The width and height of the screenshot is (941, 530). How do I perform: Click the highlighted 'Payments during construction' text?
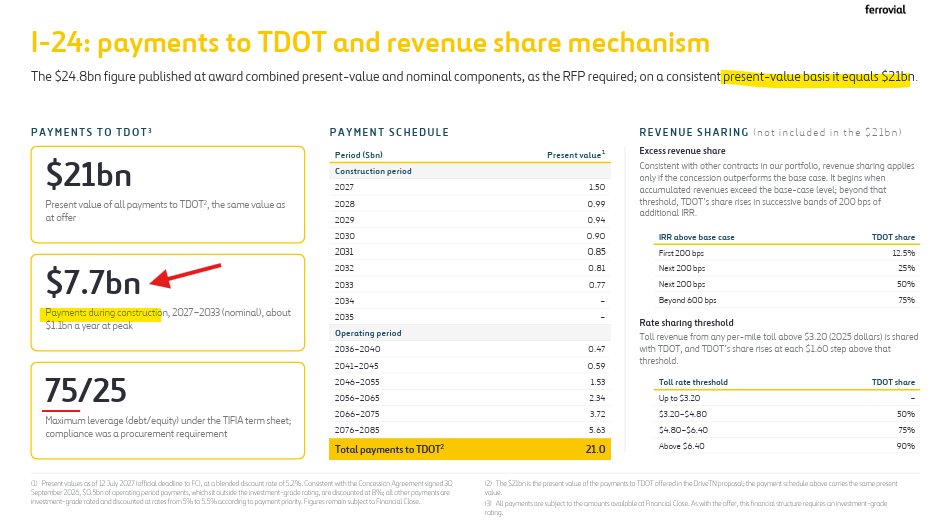tap(103, 313)
